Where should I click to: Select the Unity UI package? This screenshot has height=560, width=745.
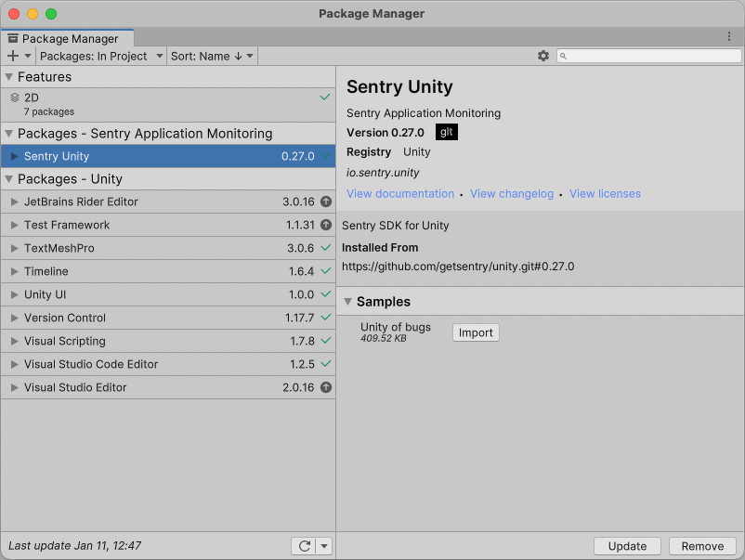[168, 295]
